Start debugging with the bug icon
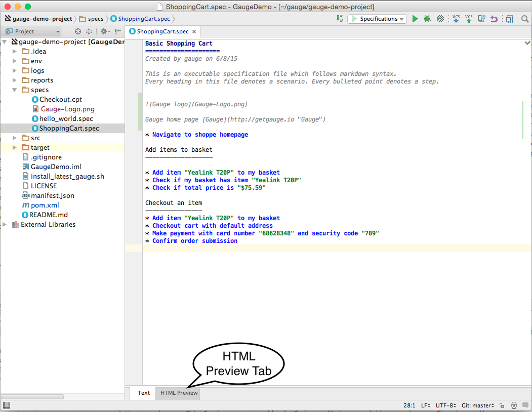Viewport: 532px width, 412px height. [428, 19]
